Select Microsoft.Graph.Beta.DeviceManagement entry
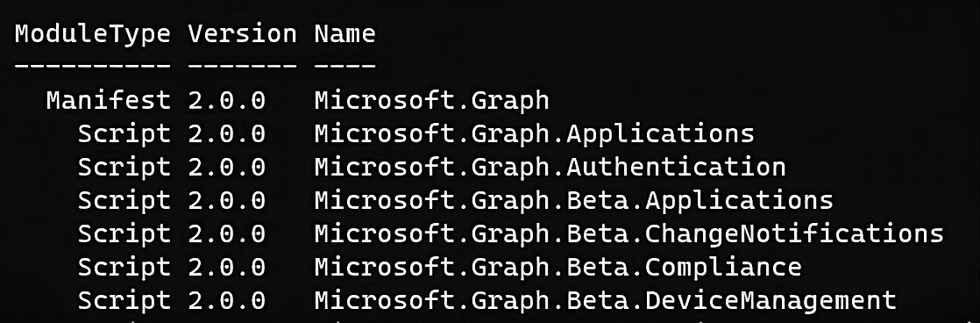980x323 pixels. (x=605, y=300)
